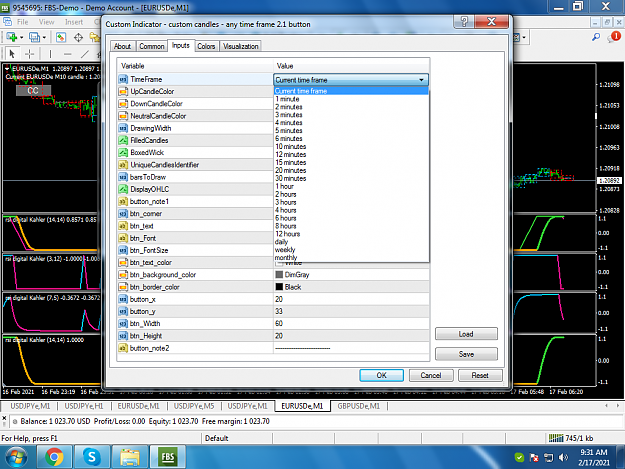This screenshot has width=625, height=469.
Task: Click the search magnifier icon
Action: point(596,37)
